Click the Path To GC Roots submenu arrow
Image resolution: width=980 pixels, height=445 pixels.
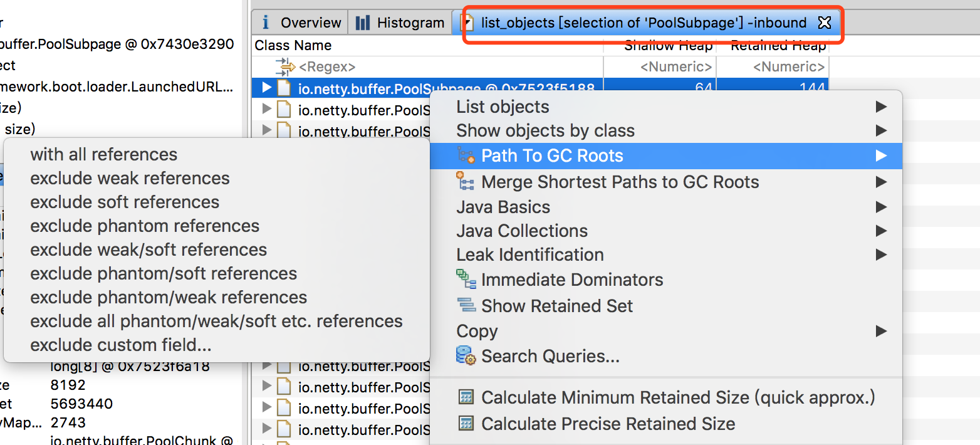click(x=881, y=155)
